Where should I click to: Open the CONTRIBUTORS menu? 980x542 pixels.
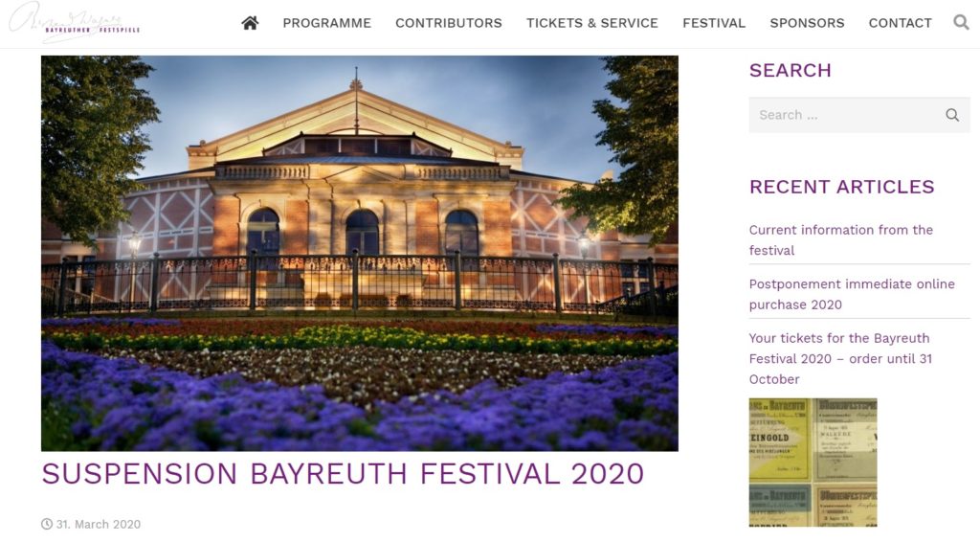tap(448, 23)
